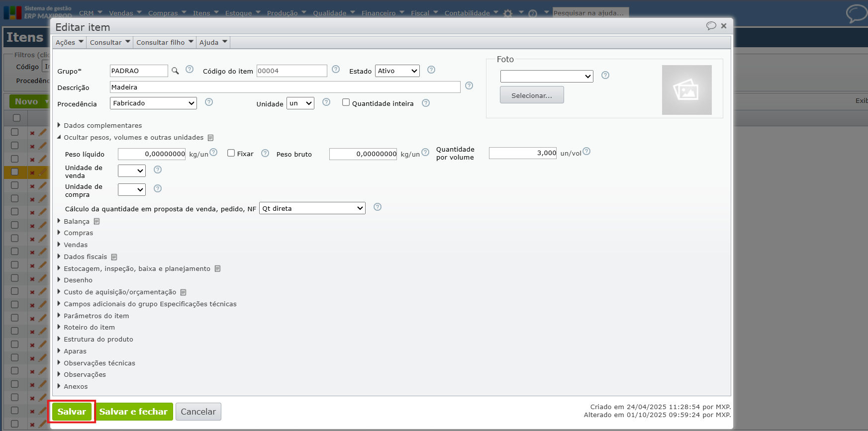Toggle checkbox of the highlighted orange list row
This screenshot has height=431, width=868.
click(x=15, y=172)
